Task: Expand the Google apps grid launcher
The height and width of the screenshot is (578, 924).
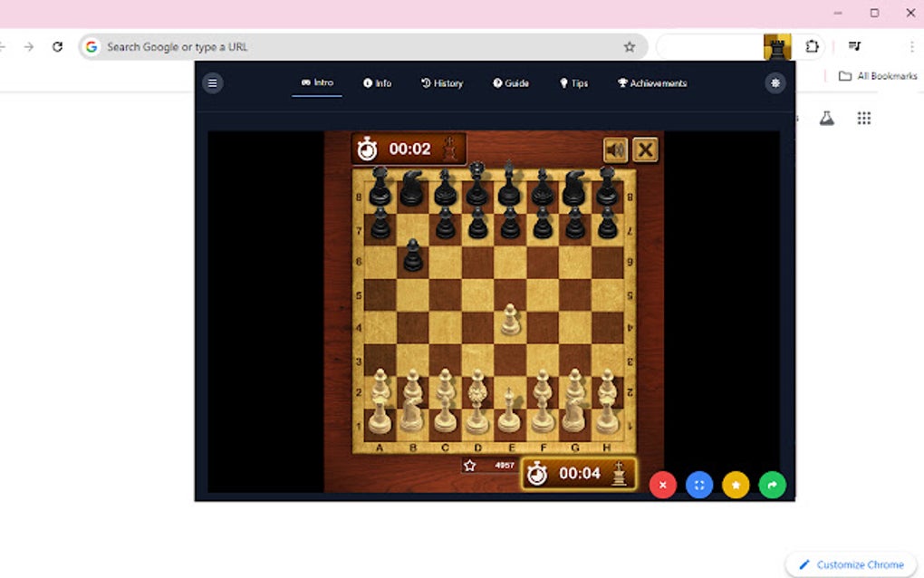Action: [x=863, y=118]
